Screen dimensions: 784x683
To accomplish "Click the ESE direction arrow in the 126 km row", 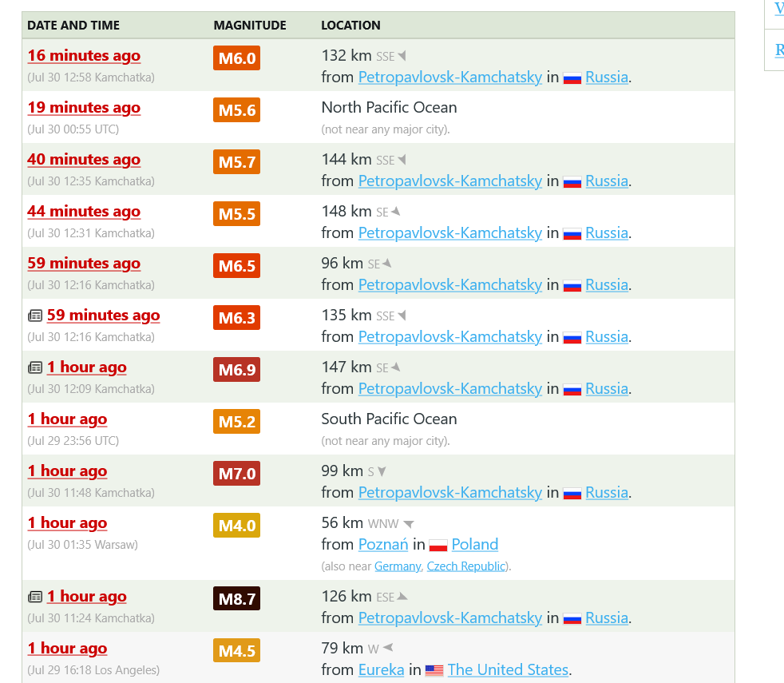I will click(x=402, y=597).
